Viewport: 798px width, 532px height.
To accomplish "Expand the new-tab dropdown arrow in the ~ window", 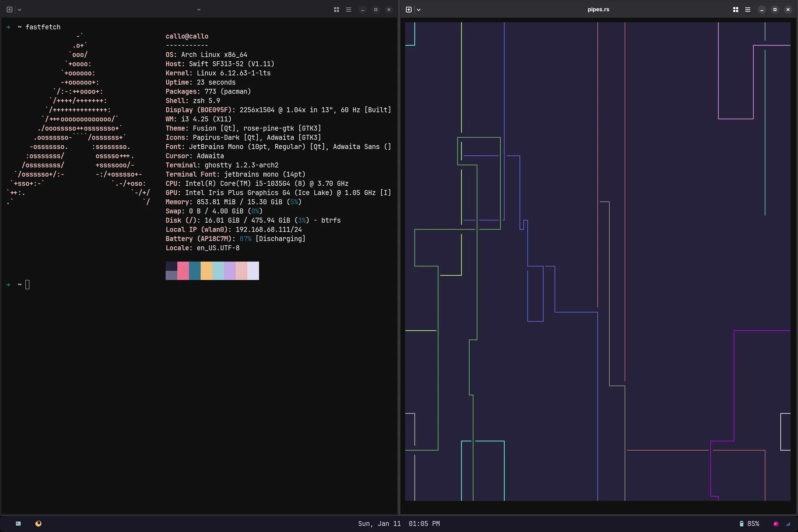I will (x=19, y=10).
